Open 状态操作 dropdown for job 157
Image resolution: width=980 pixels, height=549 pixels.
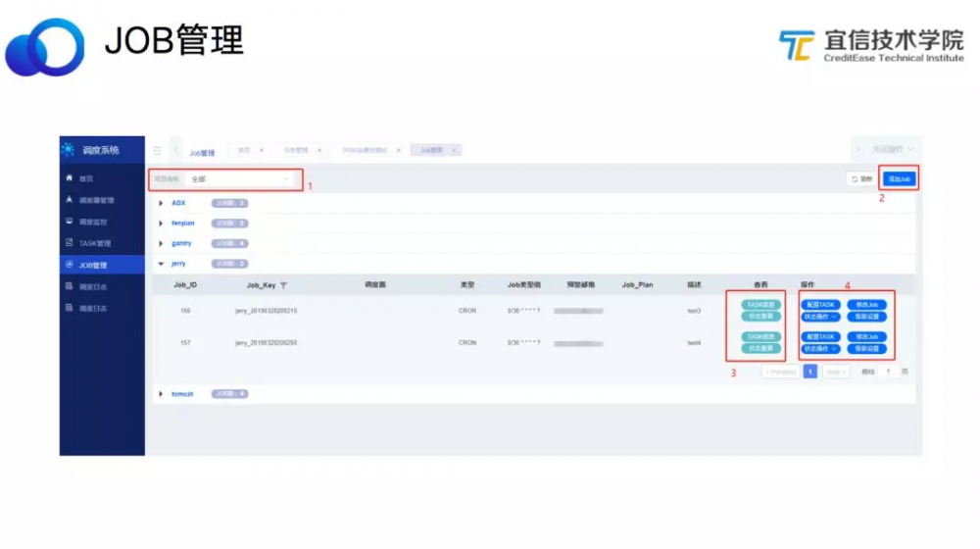820,349
